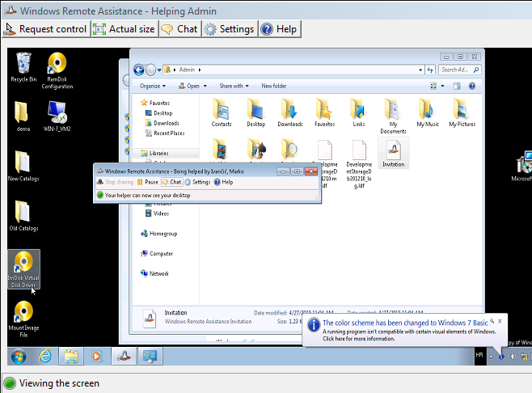Select the WIN-7_VM2 remote desktop shortcut
Viewport: 532px width, 393px height.
[57, 116]
